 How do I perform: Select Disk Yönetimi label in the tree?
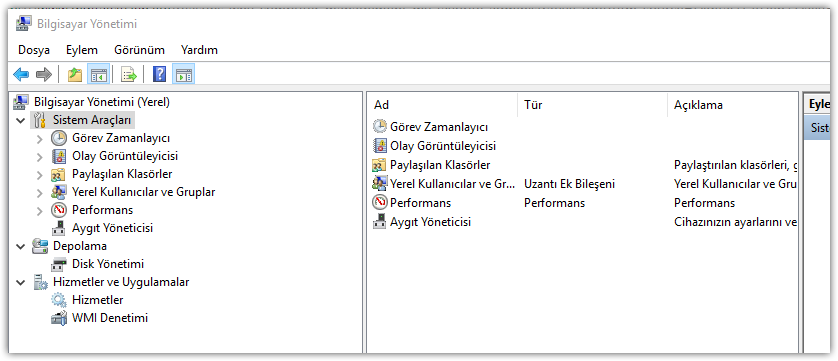coord(108,264)
